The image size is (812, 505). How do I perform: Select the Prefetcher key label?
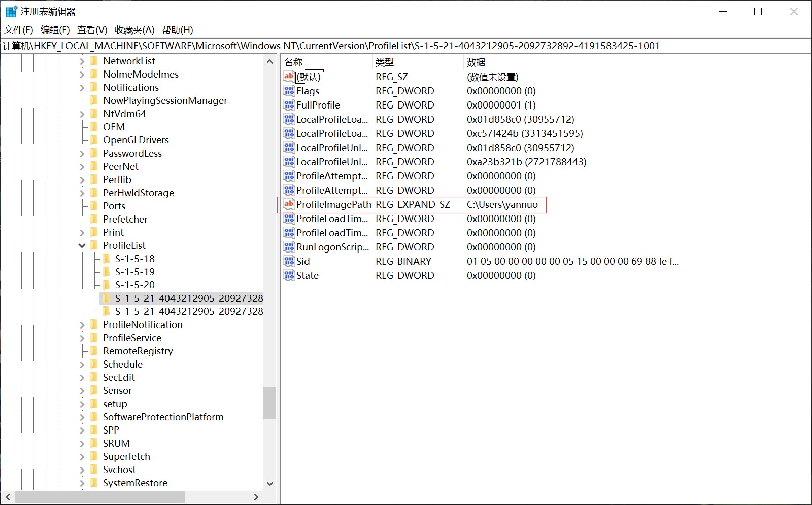[125, 219]
